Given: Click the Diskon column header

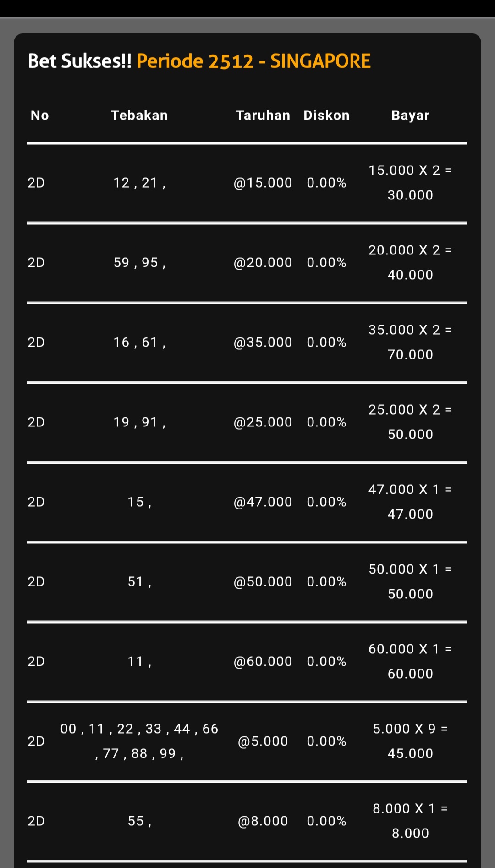Looking at the screenshot, I should 326,116.
